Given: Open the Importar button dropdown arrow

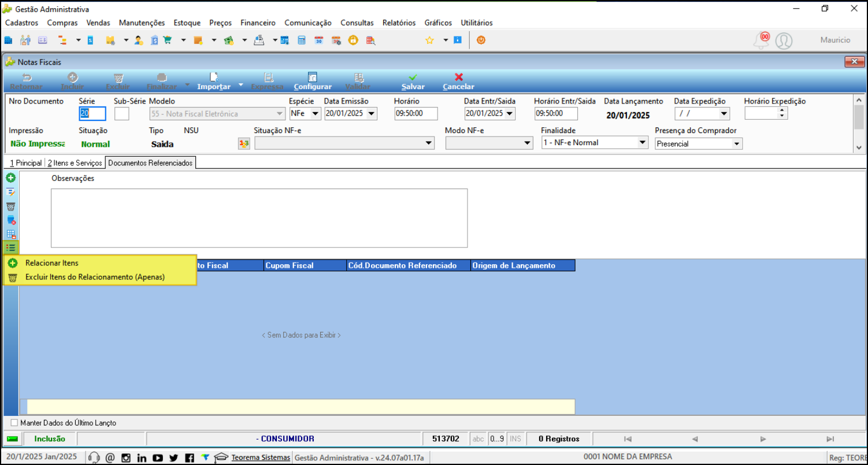Looking at the screenshot, I should (x=241, y=84).
